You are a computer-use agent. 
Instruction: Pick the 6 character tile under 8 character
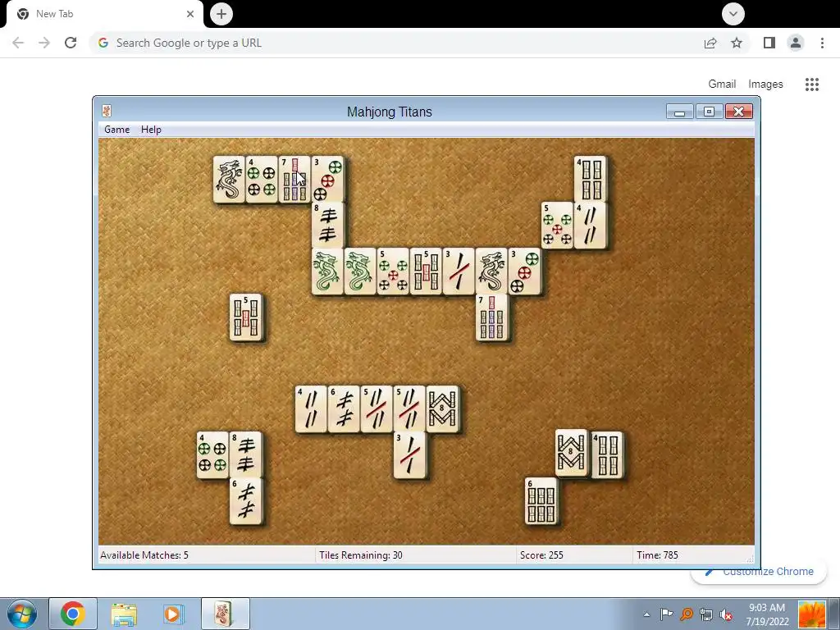[x=245, y=501]
